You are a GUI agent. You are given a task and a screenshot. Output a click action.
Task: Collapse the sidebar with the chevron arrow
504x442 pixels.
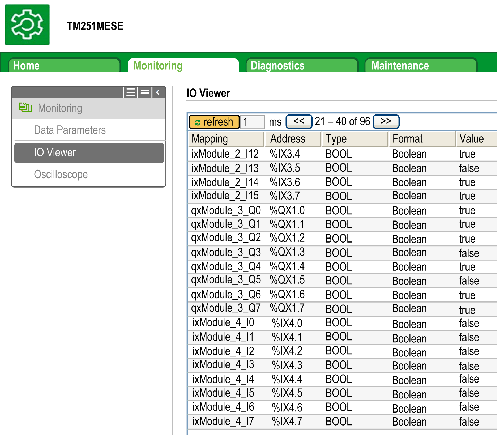click(x=158, y=92)
